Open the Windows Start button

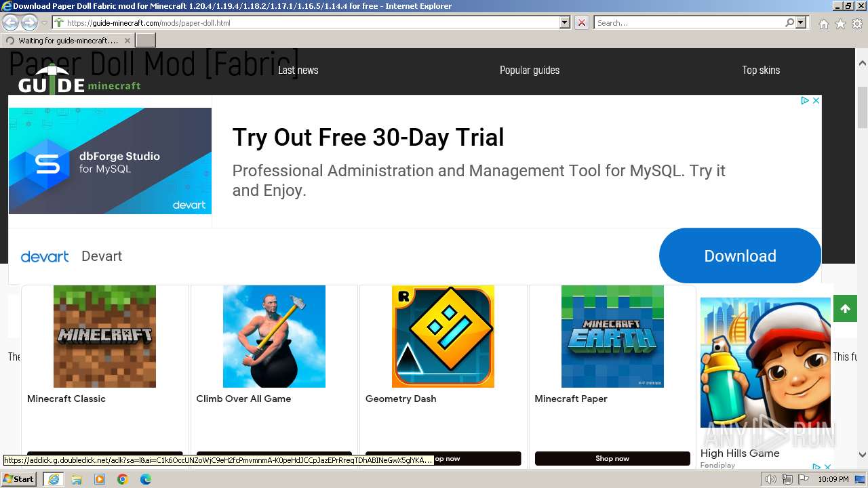19,479
